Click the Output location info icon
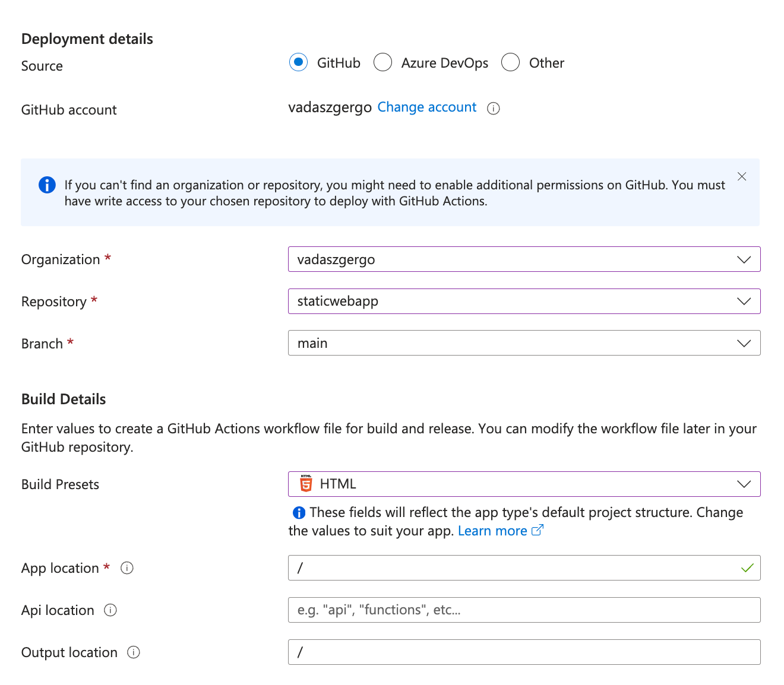This screenshot has height=685, width=784. point(134,652)
